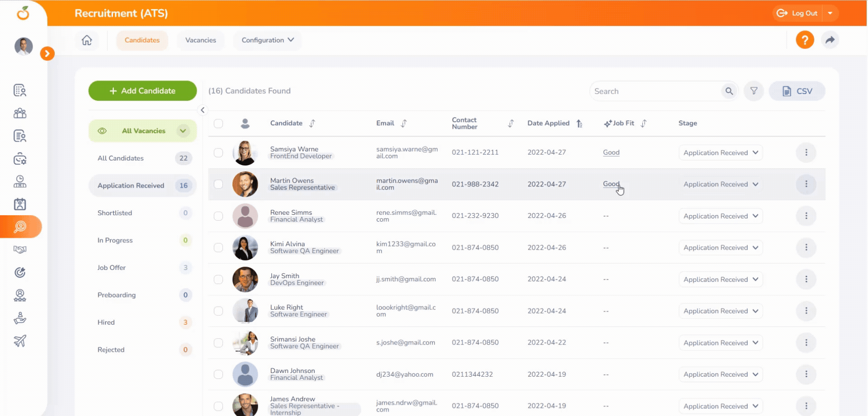Click the home icon in navigation bar

click(87, 40)
